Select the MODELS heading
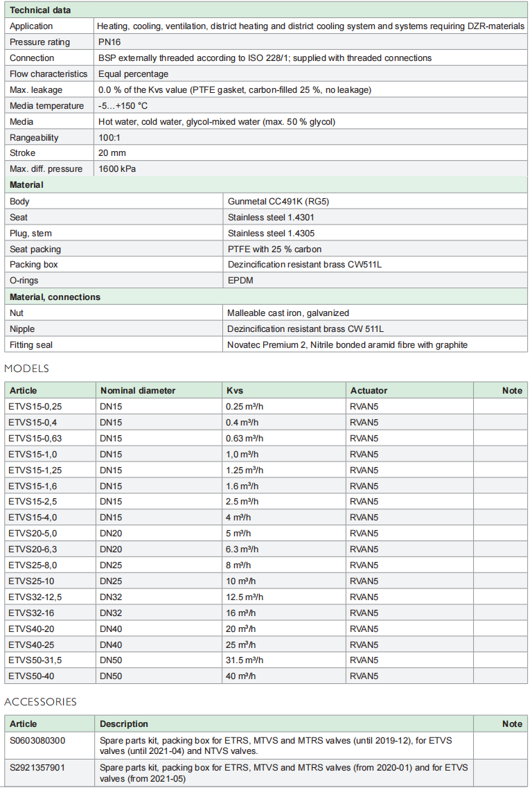532x790 pixels. pyautogui.click(x=27, y=369)
